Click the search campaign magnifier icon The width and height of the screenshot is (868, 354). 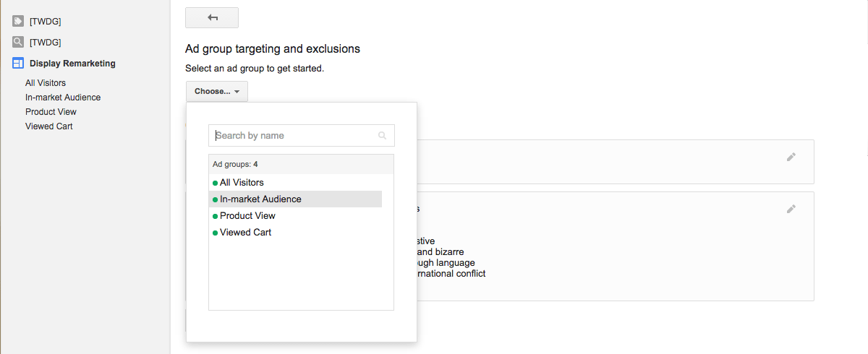18,42
